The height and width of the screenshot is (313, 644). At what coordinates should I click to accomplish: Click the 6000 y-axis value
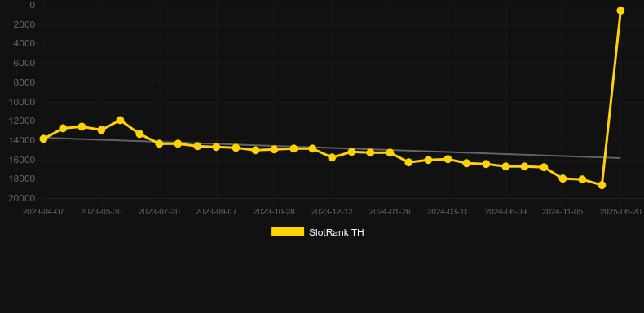click(25, 64)
